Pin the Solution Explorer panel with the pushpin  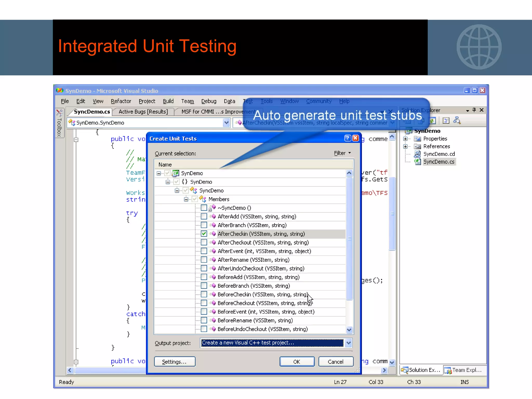(x=474, y=110)
